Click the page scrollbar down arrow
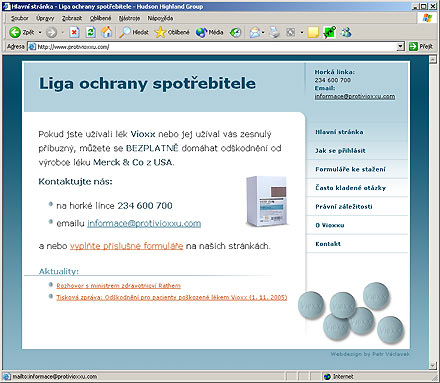 coord(433,366)
